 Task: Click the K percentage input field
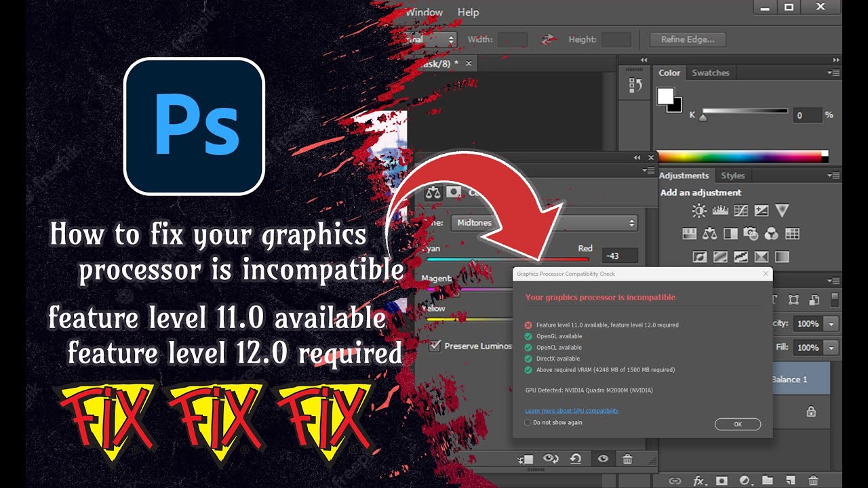[x=807, y=115]
